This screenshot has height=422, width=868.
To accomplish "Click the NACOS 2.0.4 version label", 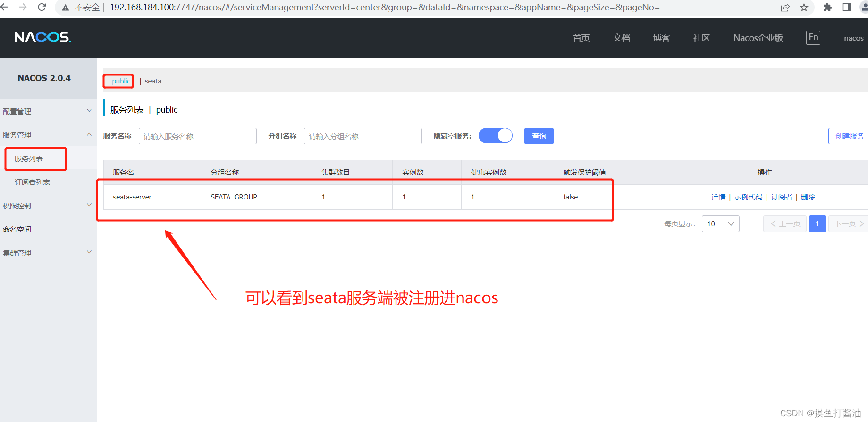I will (x=44, y=78).
